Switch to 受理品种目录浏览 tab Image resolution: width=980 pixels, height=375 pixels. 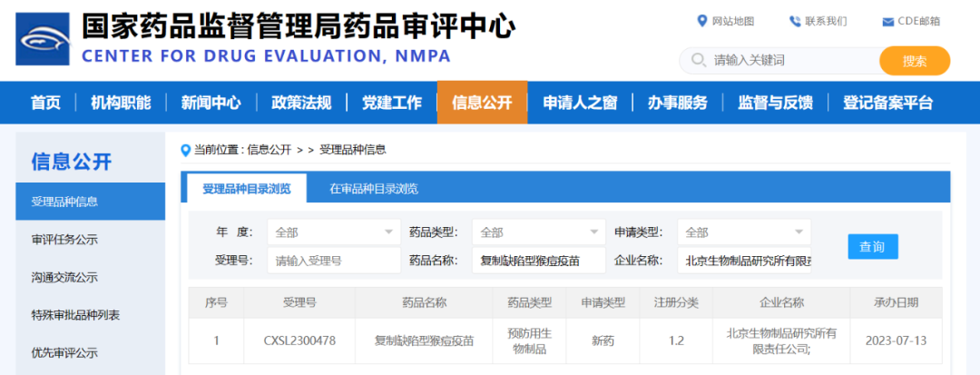click(x=247, y=188)
